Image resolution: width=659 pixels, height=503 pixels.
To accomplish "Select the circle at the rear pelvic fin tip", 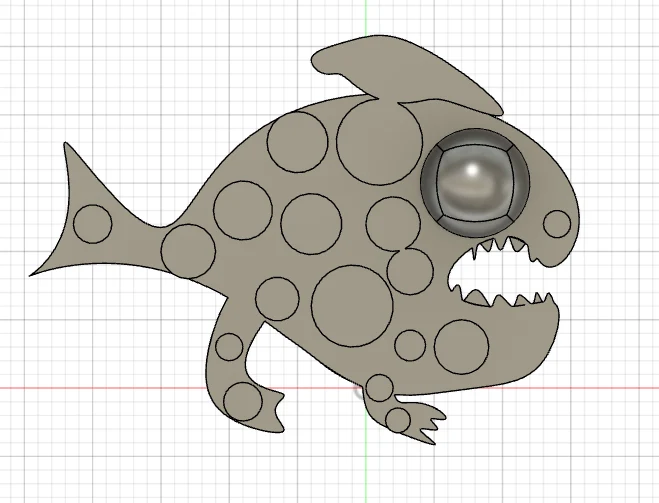I will (x=243, y=401).
